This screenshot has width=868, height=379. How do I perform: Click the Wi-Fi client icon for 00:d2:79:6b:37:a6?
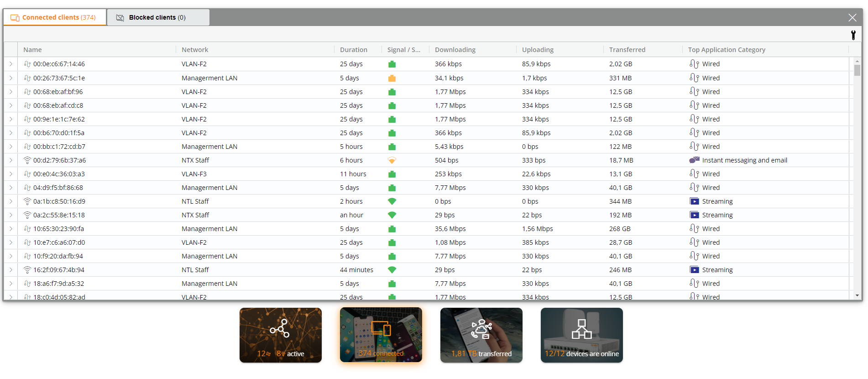coord(27,160)
